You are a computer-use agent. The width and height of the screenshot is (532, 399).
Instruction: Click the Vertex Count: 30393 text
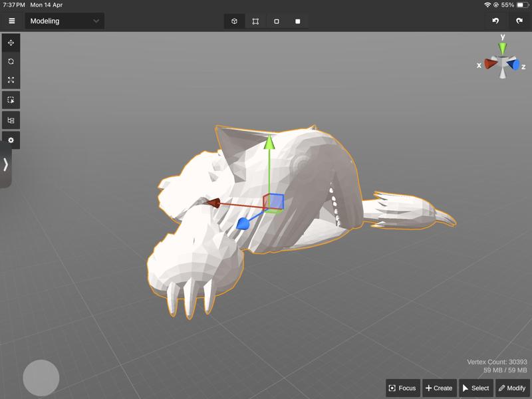coord(497,362)
